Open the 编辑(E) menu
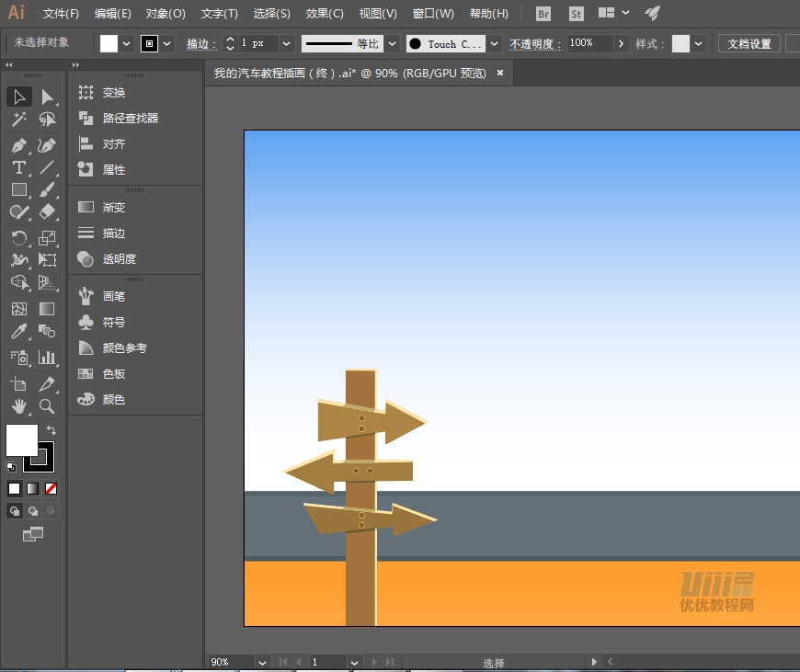800x672 pixels. (113, 14)
